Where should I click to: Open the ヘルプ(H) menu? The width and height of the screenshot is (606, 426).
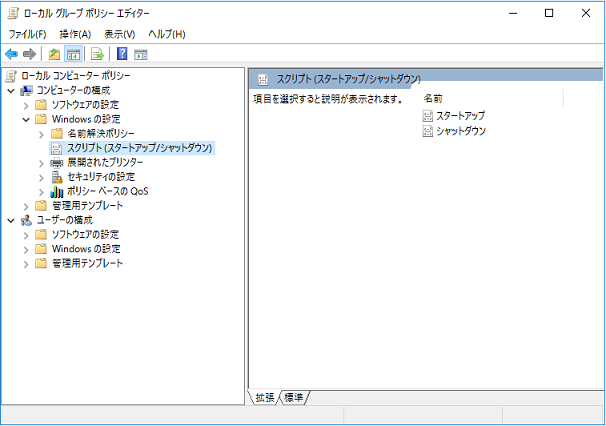point(167,34)
